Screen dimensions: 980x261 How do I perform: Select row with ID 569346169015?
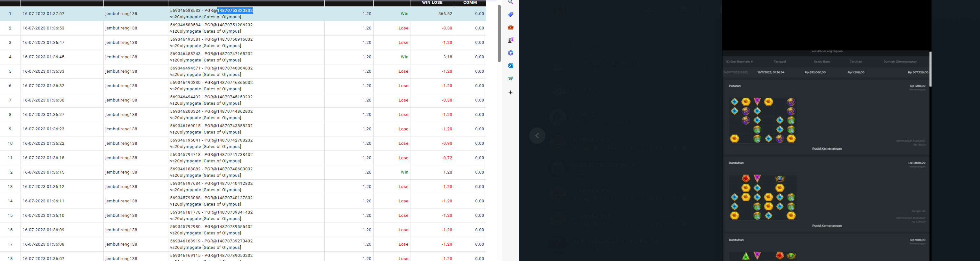243,129
